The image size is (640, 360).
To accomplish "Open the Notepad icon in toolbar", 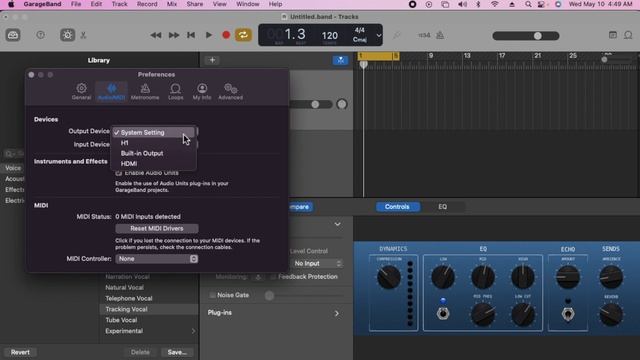I will tap(613, 35).
